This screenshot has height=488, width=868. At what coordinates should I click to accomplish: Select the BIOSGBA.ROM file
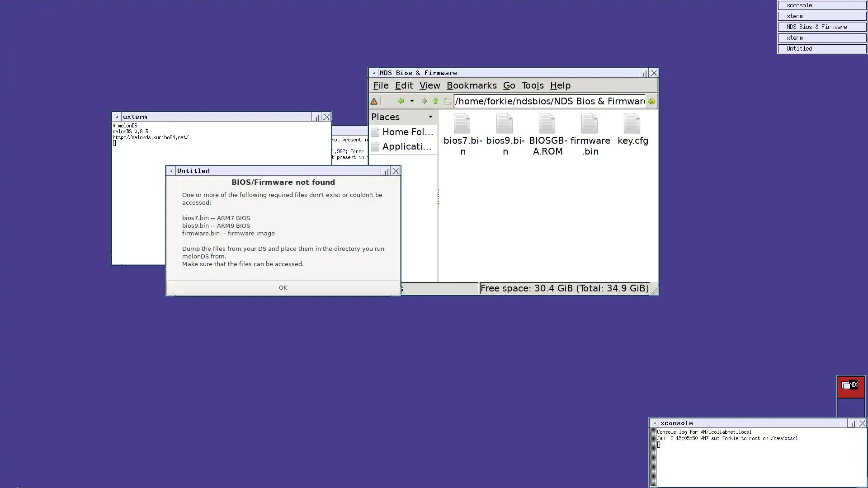(x=547, y=124)
